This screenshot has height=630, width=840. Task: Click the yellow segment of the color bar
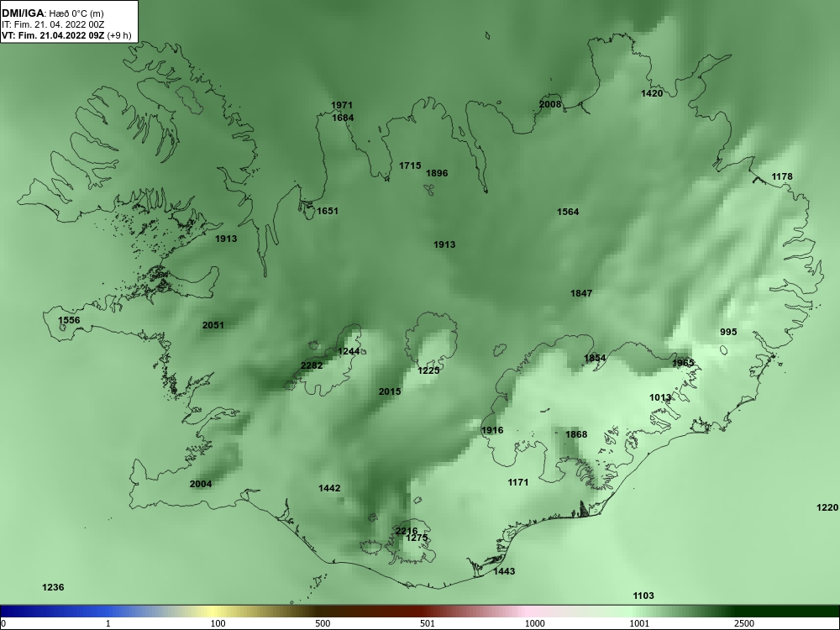(214, 612)
